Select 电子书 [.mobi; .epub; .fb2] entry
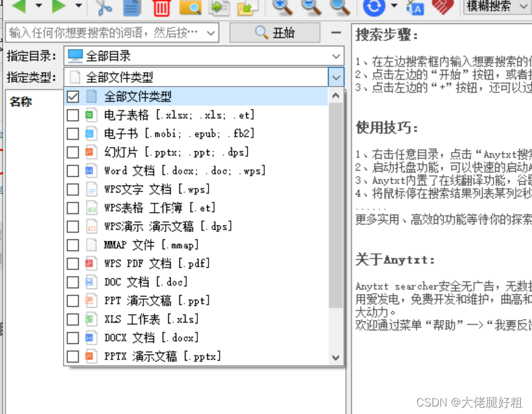This screenshot has height=414, width=532. pyautogui.click(x=179, y=134)
